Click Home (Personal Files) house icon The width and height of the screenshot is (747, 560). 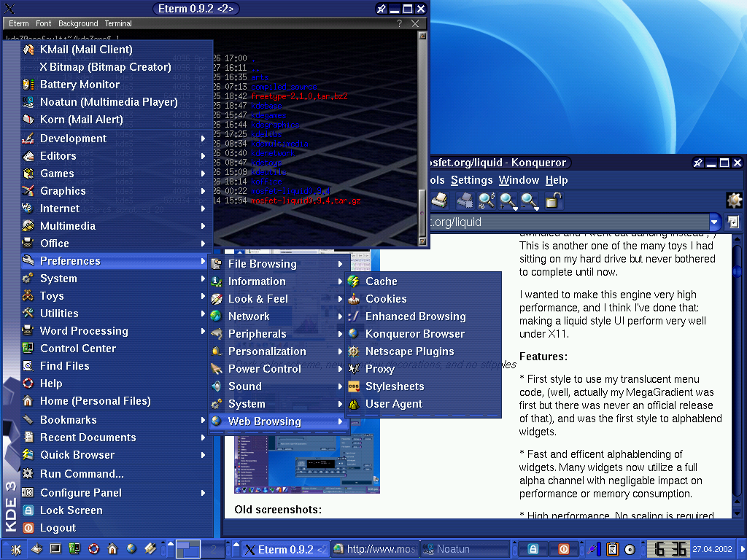[x=28, y=402]
